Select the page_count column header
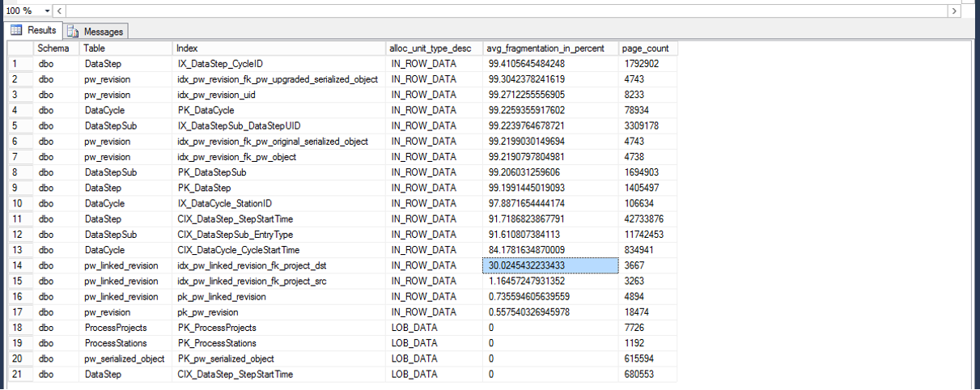 point(649,49)
